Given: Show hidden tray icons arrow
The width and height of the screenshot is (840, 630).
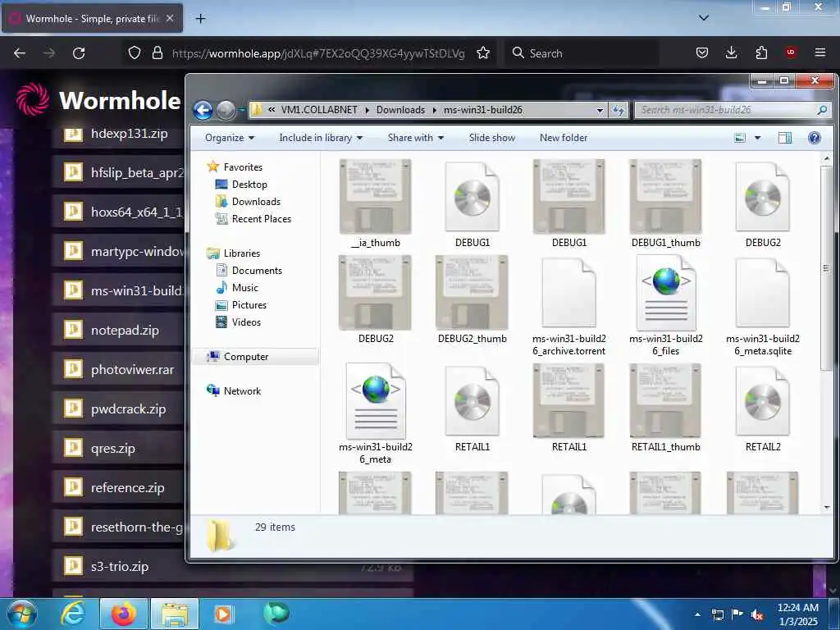Looking at the screenshot, I should (697, 614).
